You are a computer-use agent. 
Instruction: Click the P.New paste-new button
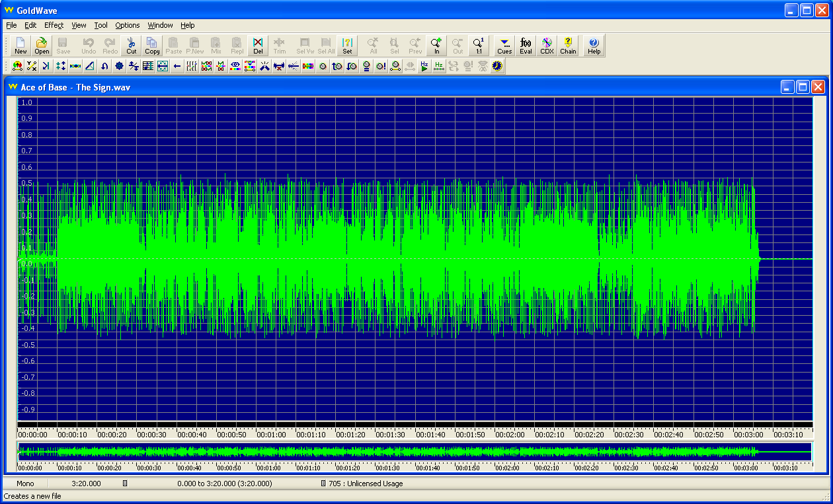pyautogui.click(x=195, y=46)
